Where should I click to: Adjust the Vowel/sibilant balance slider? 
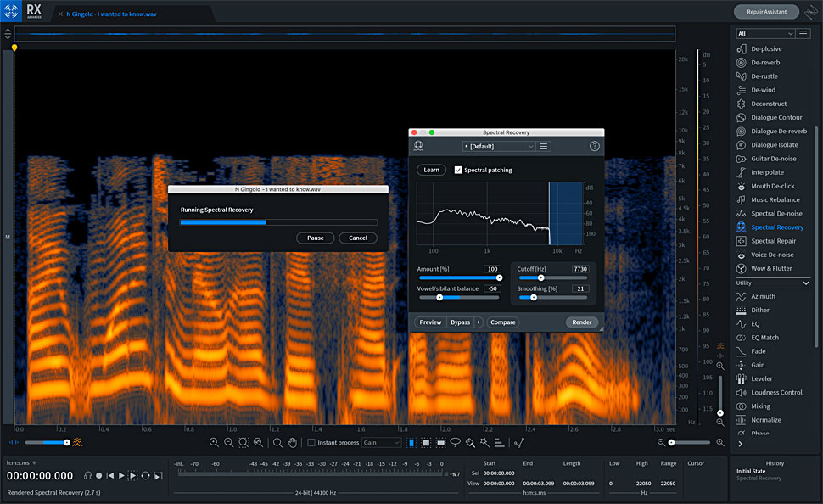coord(439,298)
